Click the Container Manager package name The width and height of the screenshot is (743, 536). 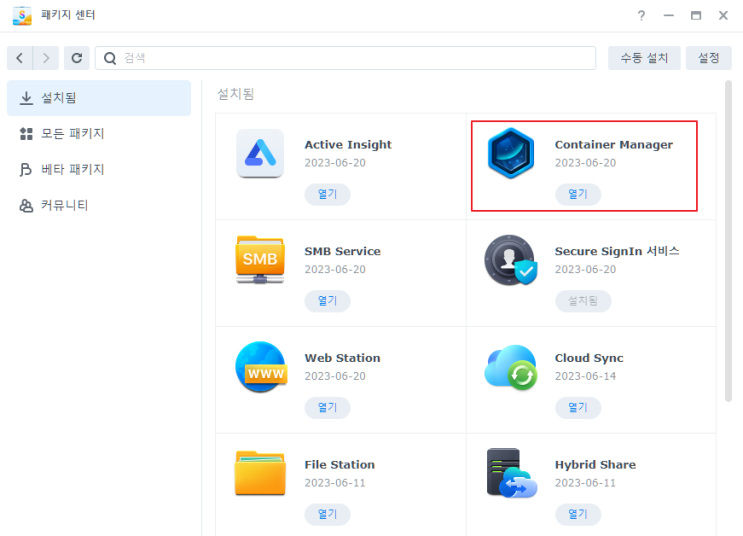pos(614,145)
